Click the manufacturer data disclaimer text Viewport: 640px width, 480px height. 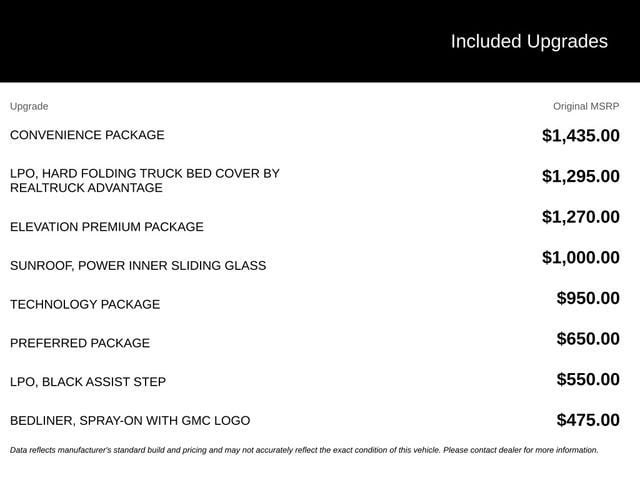coord(304,450)
